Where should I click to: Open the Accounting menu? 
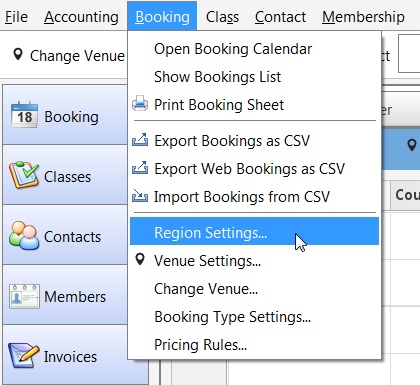(81, 17)
